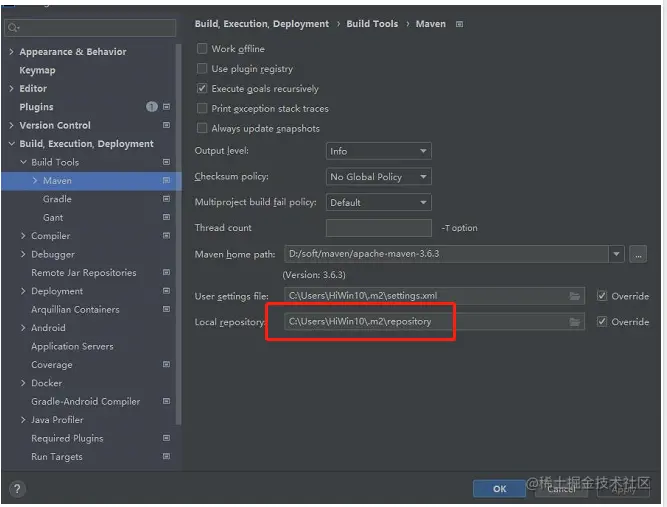Open Remote Jar Repositories settings
Viewport: 667px width, 507px height.
84,273
